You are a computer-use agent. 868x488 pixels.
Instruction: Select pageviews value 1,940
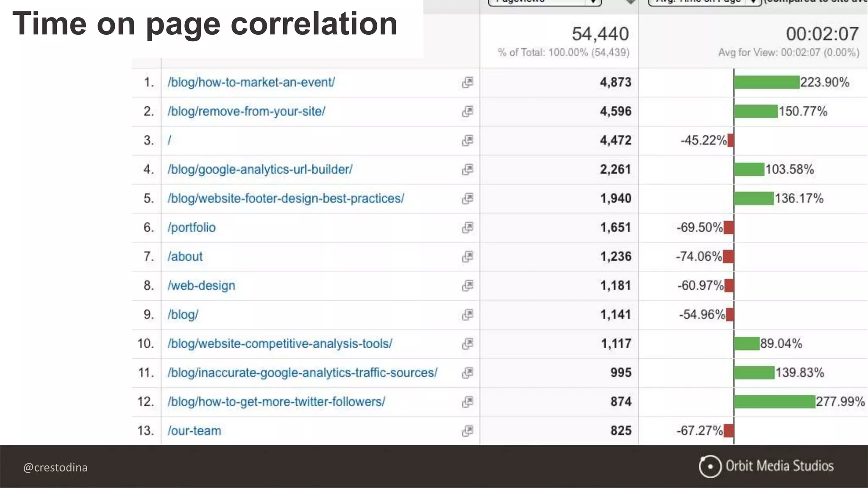click(x=615, y=198)
